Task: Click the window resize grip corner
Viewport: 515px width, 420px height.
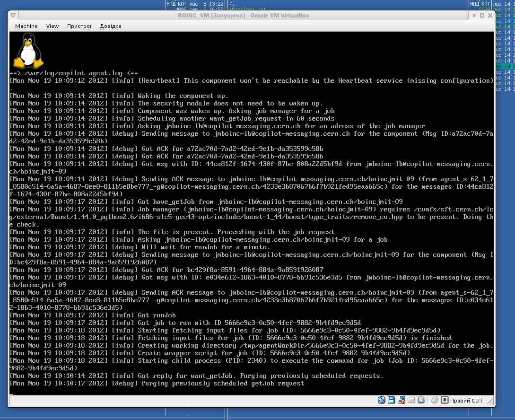Action: pyautogui.click(x=492, y=403)
